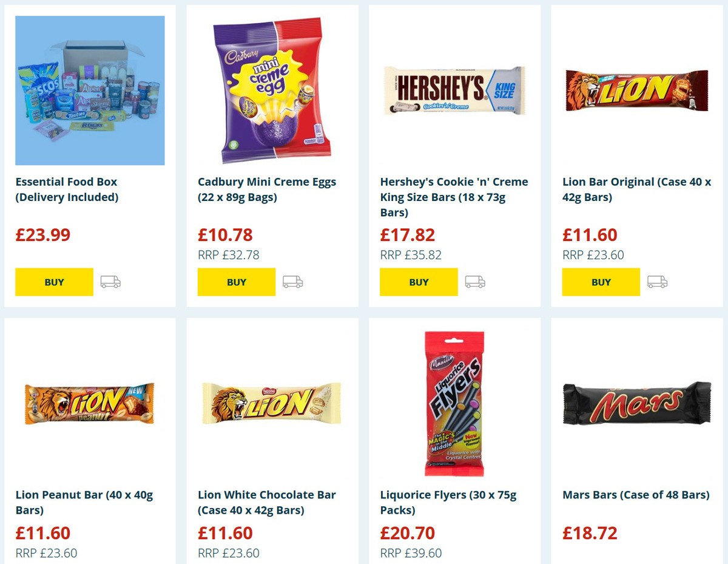Click the delivery truck icon beside Essential Food Box BUY
The width and height of the screenshot is (728, 564).
click(110, 282)
